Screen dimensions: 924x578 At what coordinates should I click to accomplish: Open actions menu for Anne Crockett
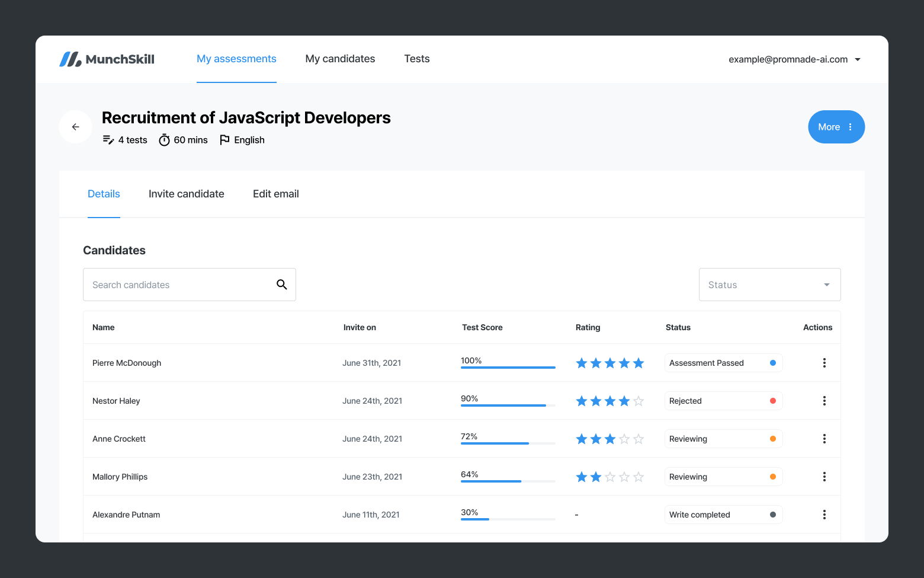(x=824, y=439)
